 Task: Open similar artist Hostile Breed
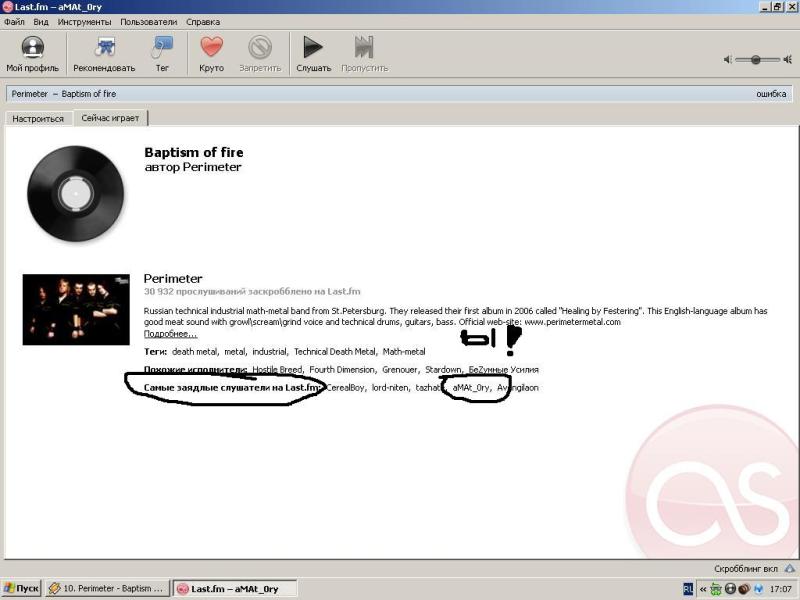(277, 369)
